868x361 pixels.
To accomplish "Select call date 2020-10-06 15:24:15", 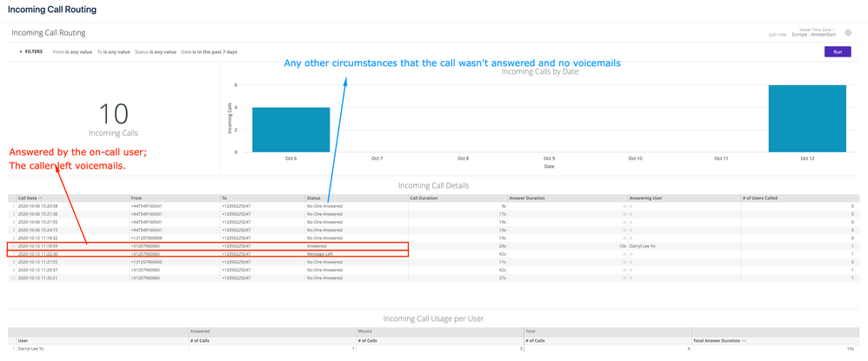I will 38,230.
